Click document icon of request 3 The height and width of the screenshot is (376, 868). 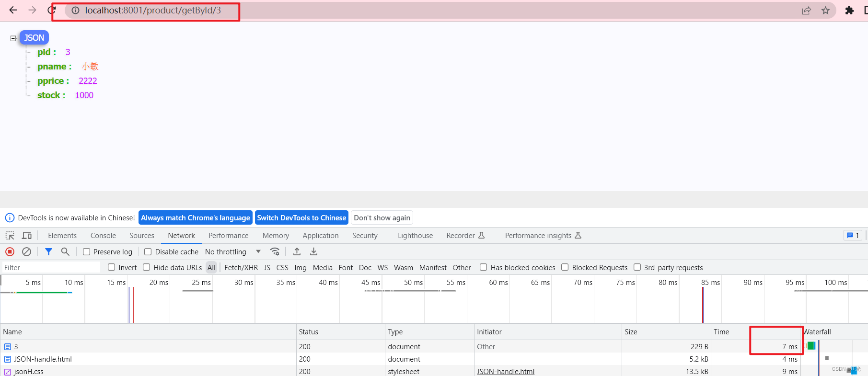click(x=8, y=347)
